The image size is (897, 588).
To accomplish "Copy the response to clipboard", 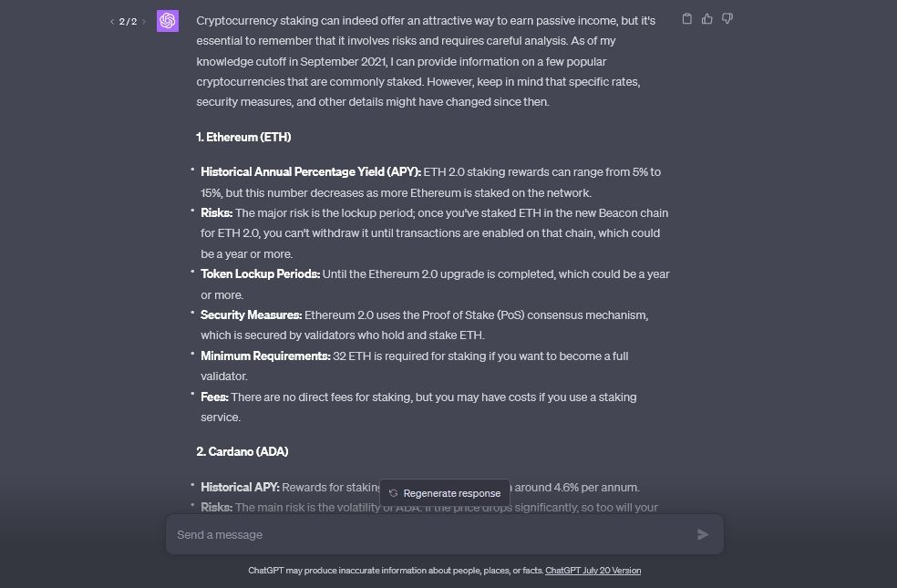I will (687, 19).
